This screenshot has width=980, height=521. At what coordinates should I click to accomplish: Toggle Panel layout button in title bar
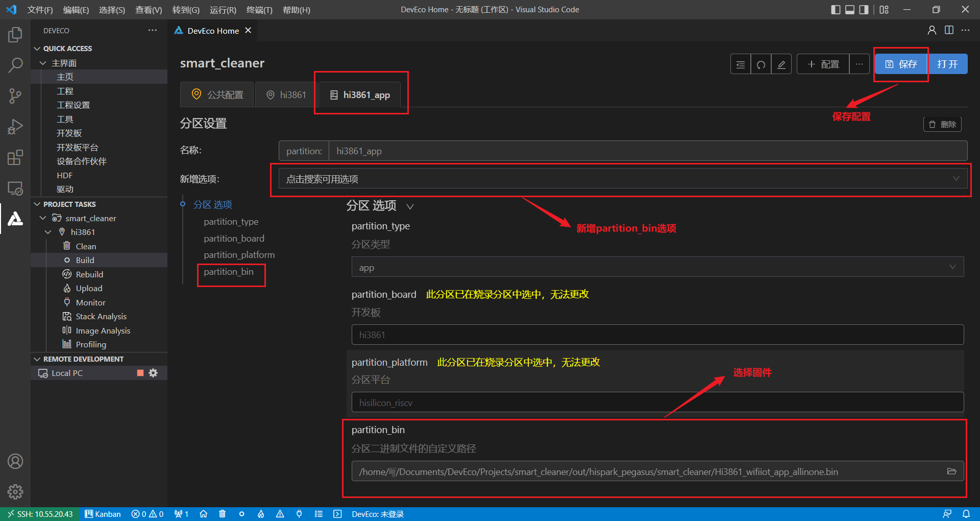(x=850, y=10)
